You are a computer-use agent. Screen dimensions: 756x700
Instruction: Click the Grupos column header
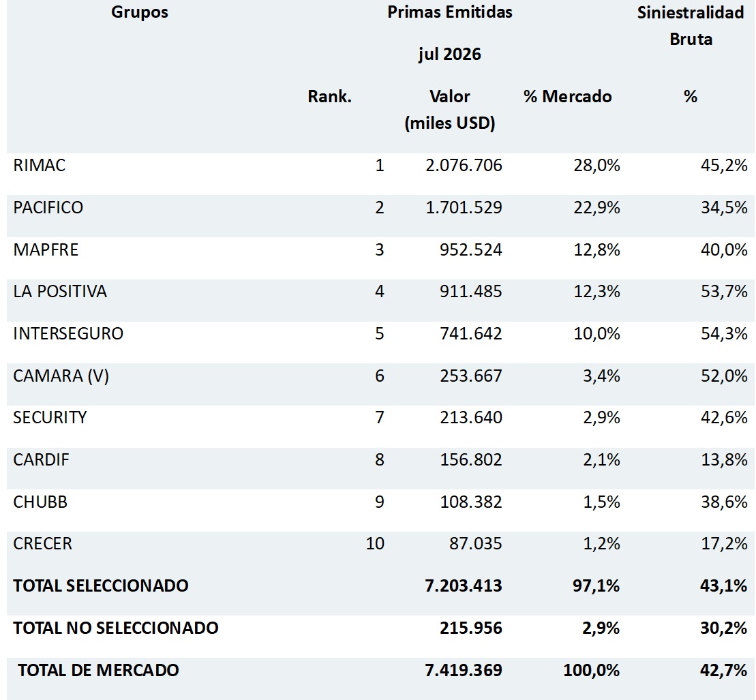(140, 12)
